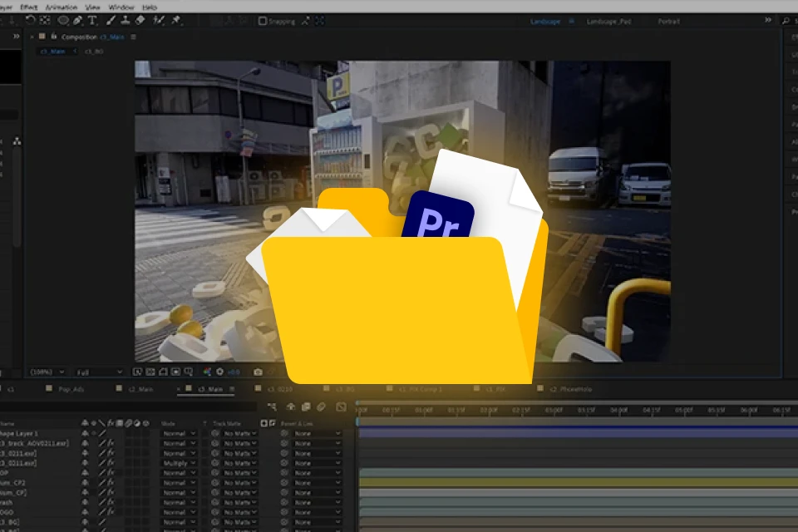Click the composition mini-flowchart icon
Viewport: 798px width, 532px height.
coord(272,406)
